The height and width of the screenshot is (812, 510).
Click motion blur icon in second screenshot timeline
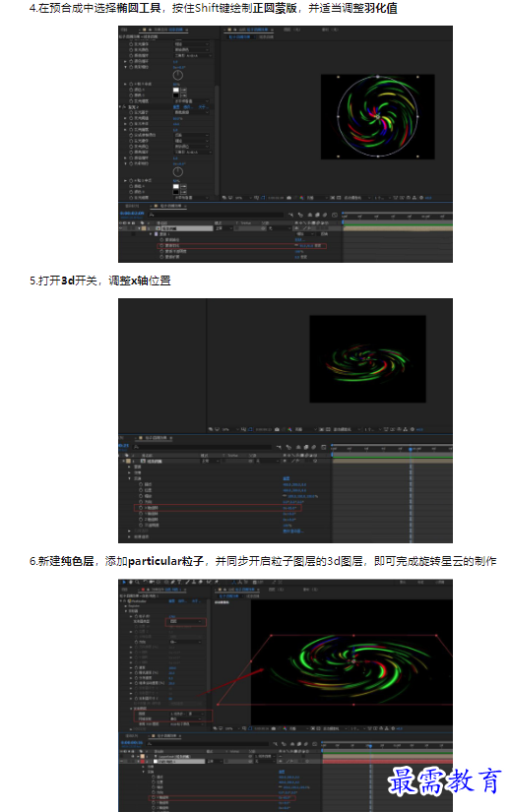[313, 447]
